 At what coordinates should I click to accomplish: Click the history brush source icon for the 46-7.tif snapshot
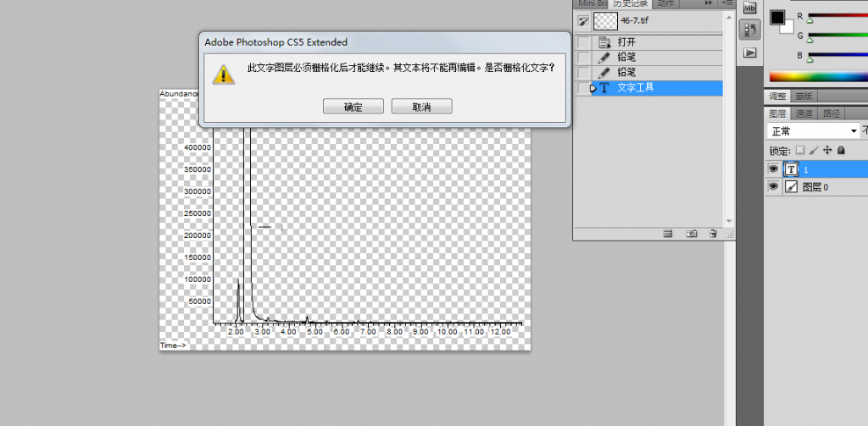pyautogui.click(x=583, y=21)
